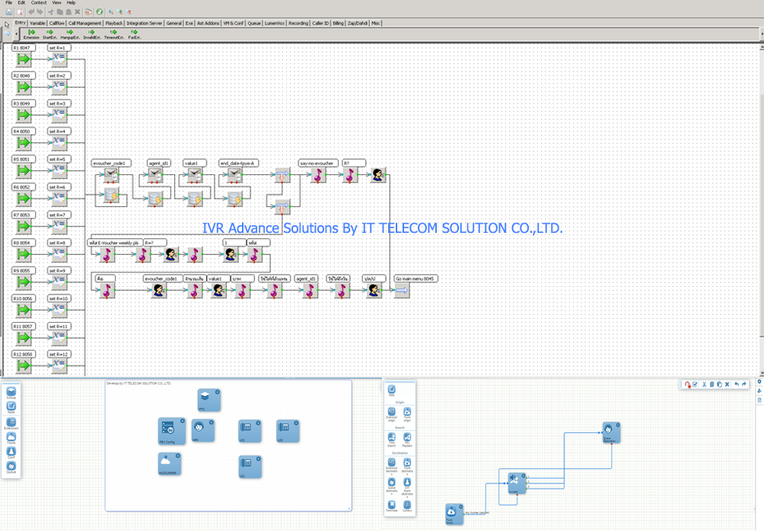Click the Go main menu 8045 arrow node

tap(402, 291)
